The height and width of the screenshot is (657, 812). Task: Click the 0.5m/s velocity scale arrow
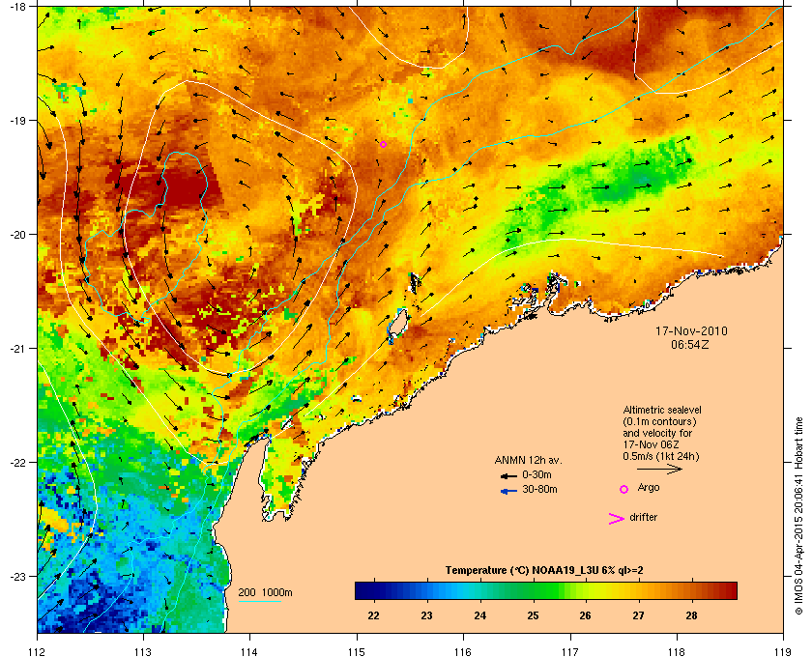click(x=659, y=469)
